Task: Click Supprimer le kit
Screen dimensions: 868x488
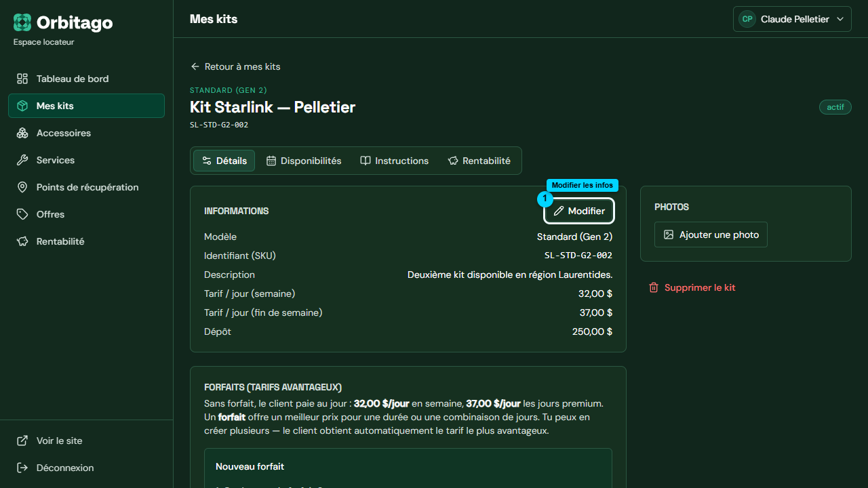Action: (x=692, y=287)
